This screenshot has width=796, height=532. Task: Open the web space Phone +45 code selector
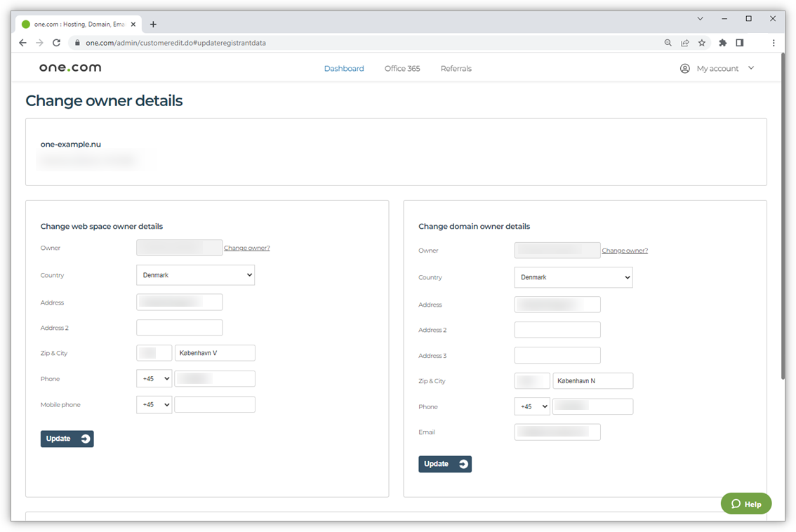[x=154, y=378]
